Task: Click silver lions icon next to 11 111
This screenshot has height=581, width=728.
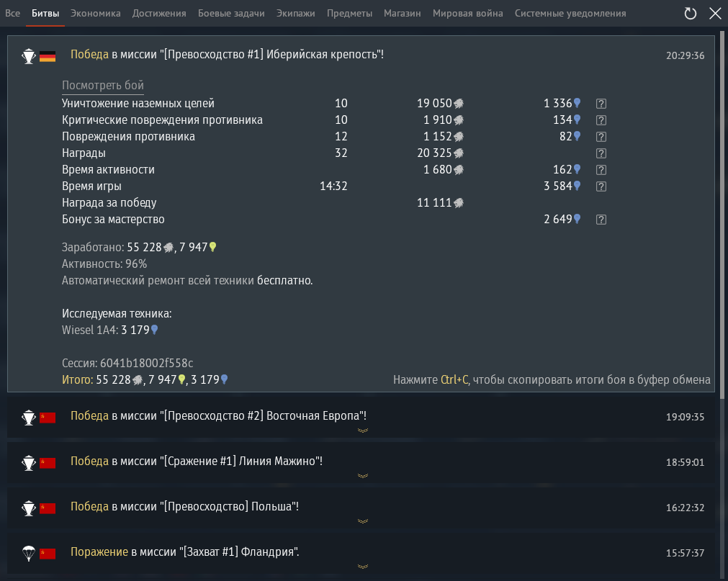Action: 459,203
